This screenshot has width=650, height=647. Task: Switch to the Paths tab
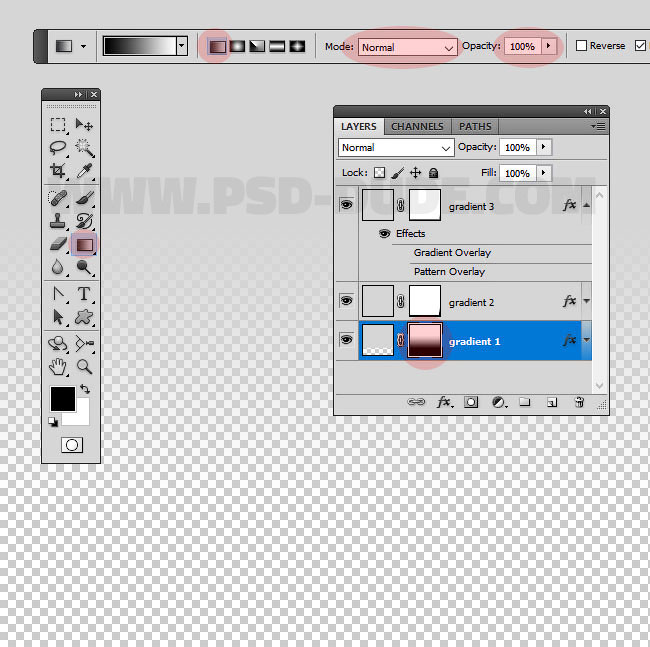[x=475, y=126]
